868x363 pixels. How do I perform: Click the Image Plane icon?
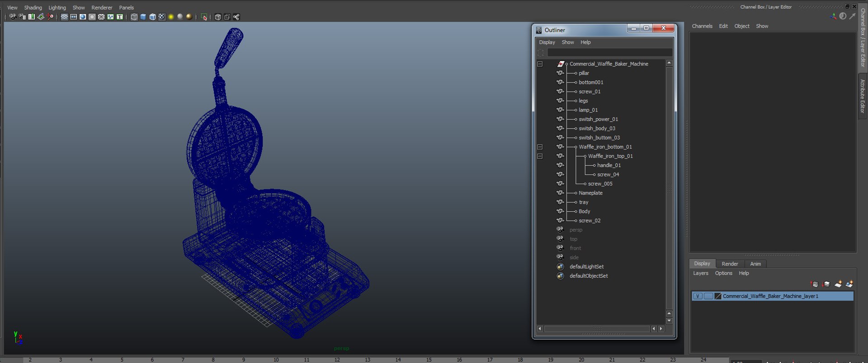tap(41, 17)
